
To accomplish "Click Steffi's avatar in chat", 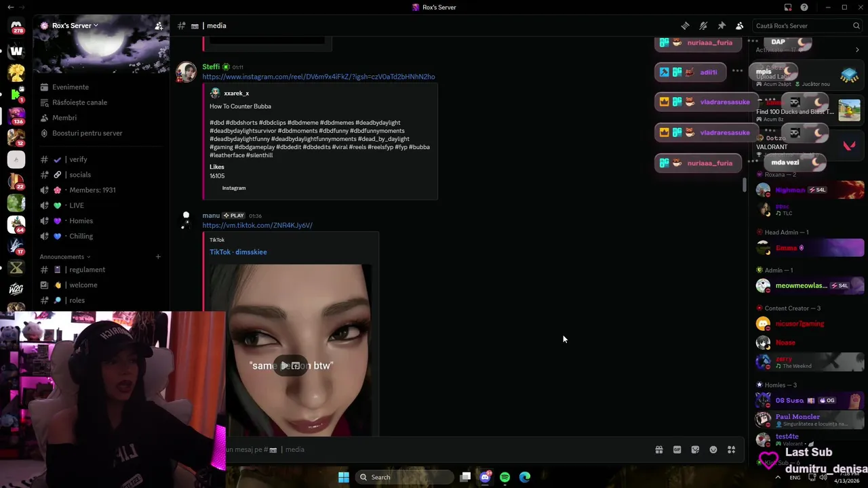I will tap(186, 72).
